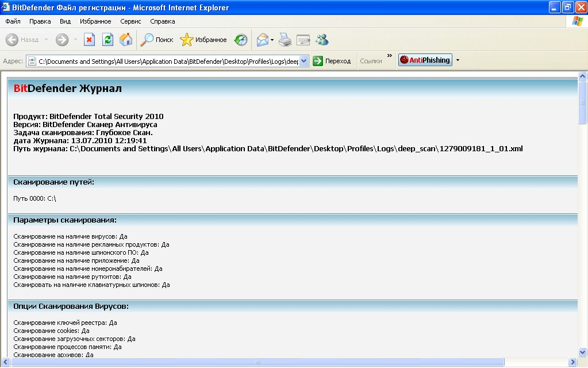
Task: Click 'Продукт: BitDefender Total Security 2010' line
Action: 89,116
